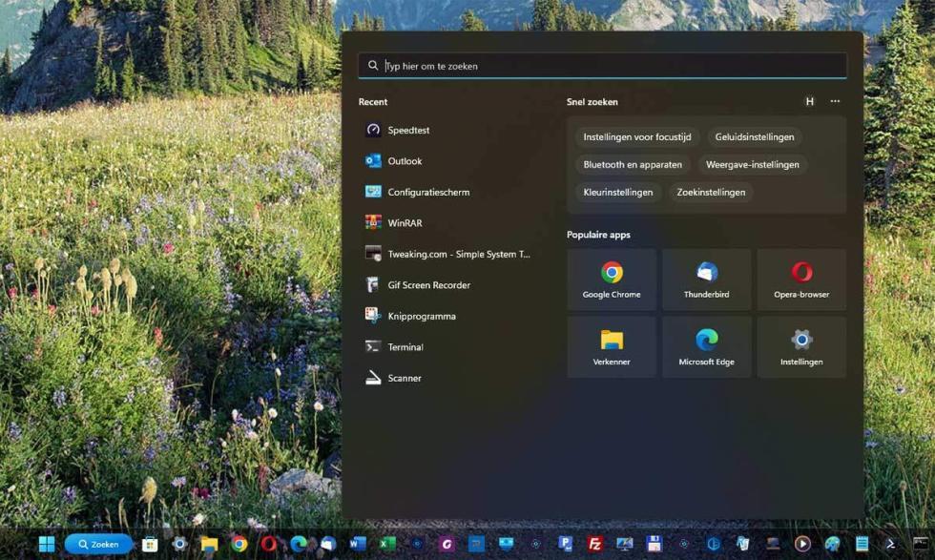Open Knipprogramma from the Recent list
935x560 pixels.
click(420, 316)
